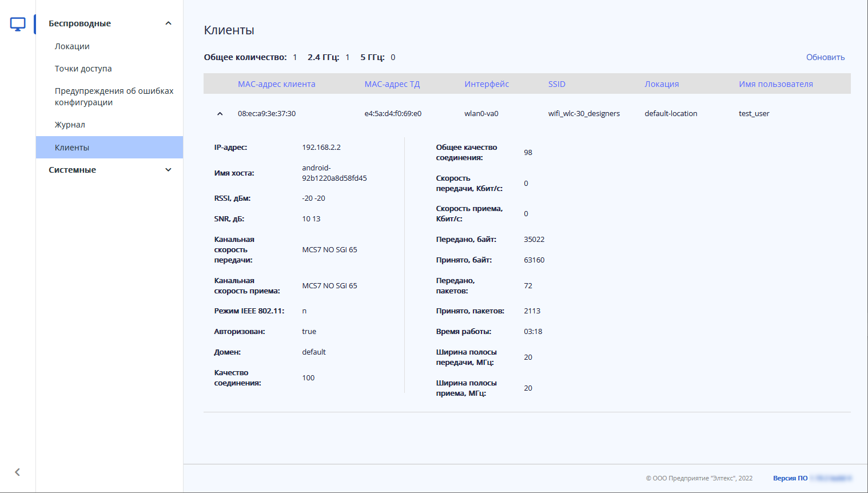The width and height of the screenshot is (868, 493).
Task: Sort by SSID column header
Action: pos(556,84)
